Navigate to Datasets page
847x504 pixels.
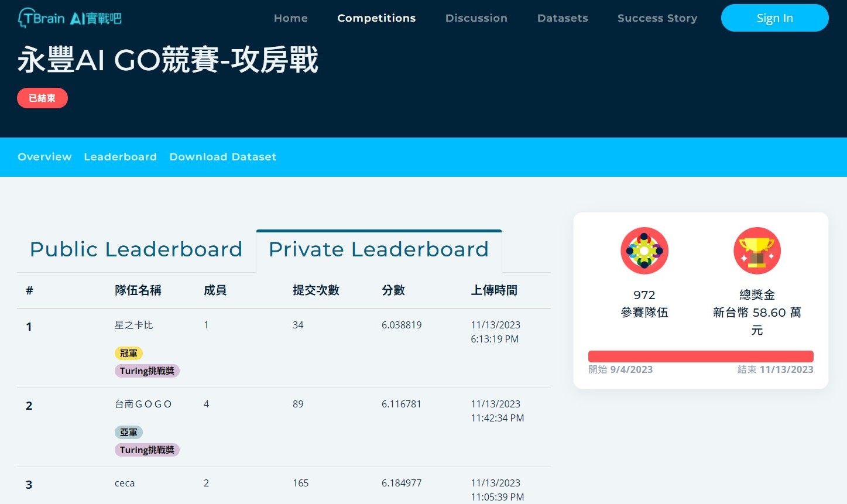click(x=562, y=18)
